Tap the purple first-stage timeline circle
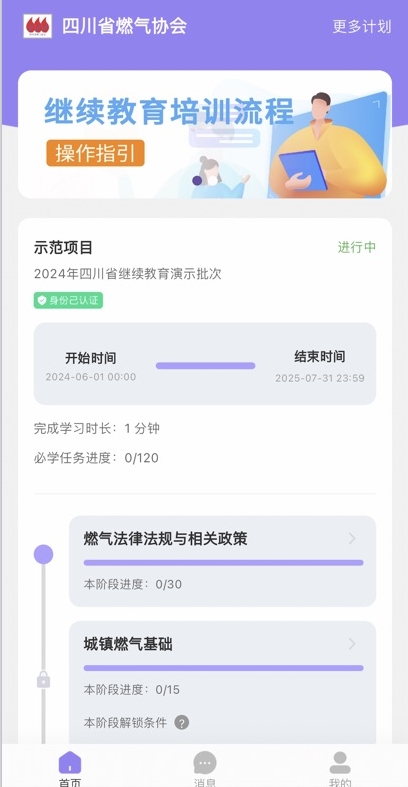Viewport: 408px width, 787px height. [43, 555]
